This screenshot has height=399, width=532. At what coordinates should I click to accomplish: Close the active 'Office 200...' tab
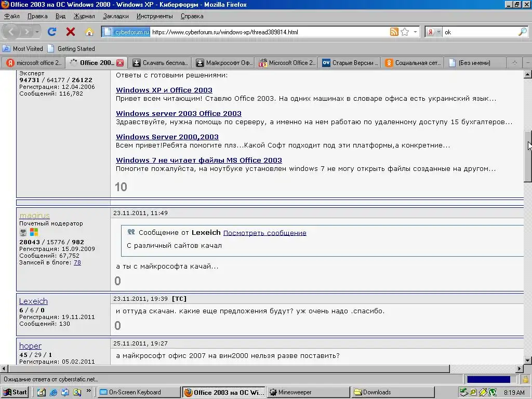(120, 63)
